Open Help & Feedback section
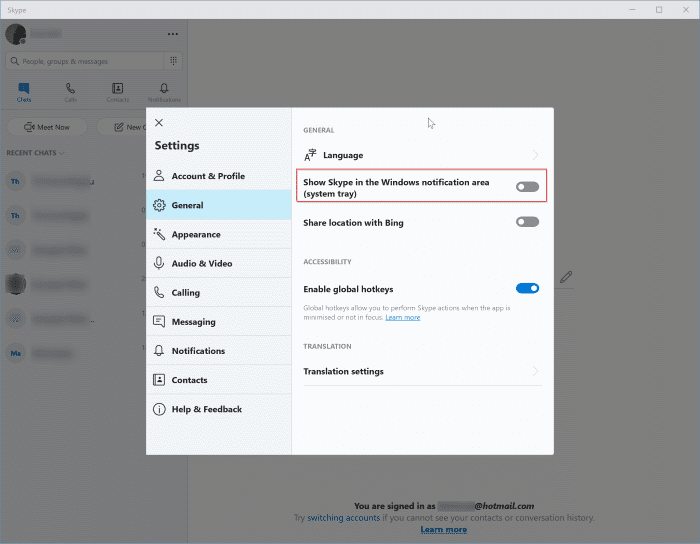Image resolution: width=700 pixels, height=544 pixels. (219, 409)
